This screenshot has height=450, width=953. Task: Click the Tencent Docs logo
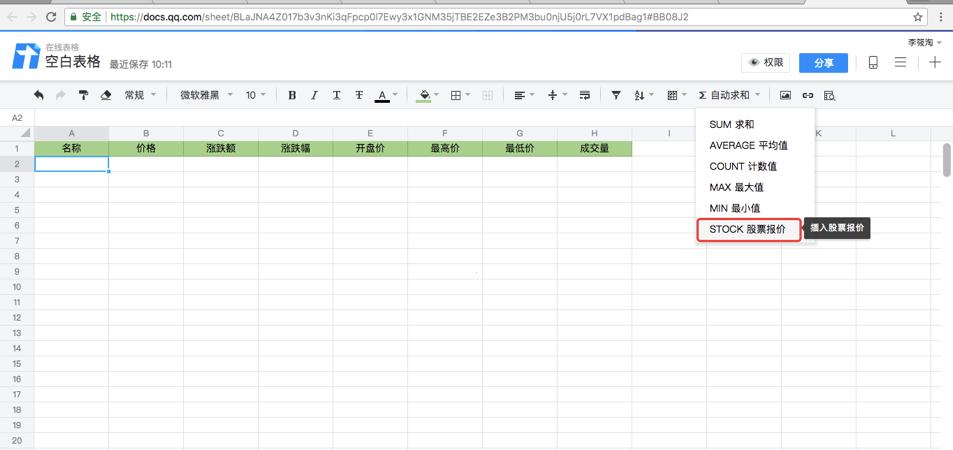(26, 56)
